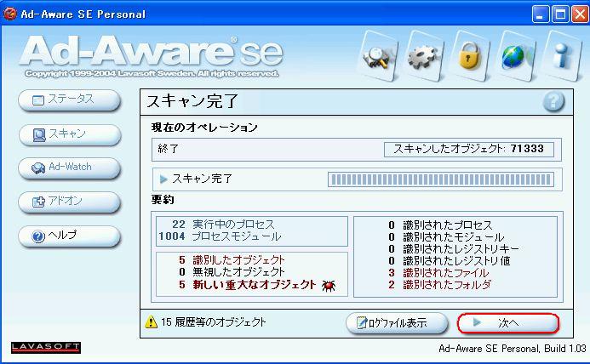Click the 終了 operation text
The image size is (590, 364).
(x=169, y=149)
